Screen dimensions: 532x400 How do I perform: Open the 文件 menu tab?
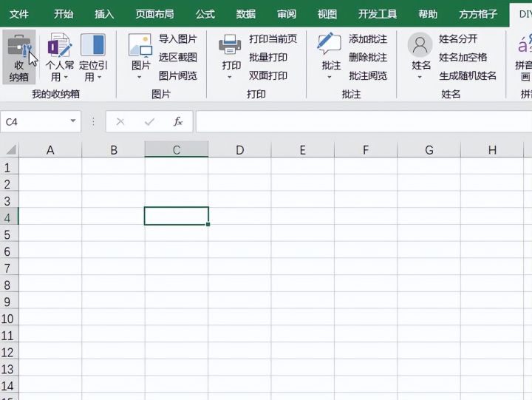(19, 14)
